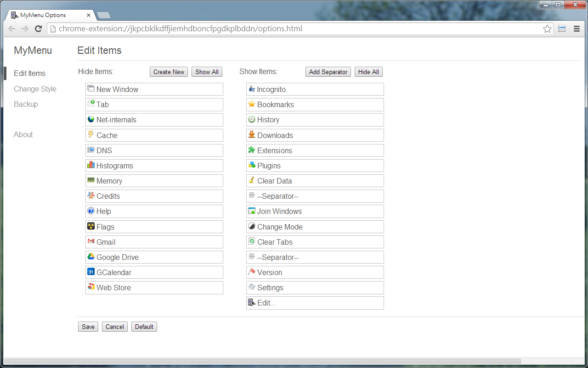588x368 pixels.
Task: Open the About sidebar section
Action: click(23, 134)
